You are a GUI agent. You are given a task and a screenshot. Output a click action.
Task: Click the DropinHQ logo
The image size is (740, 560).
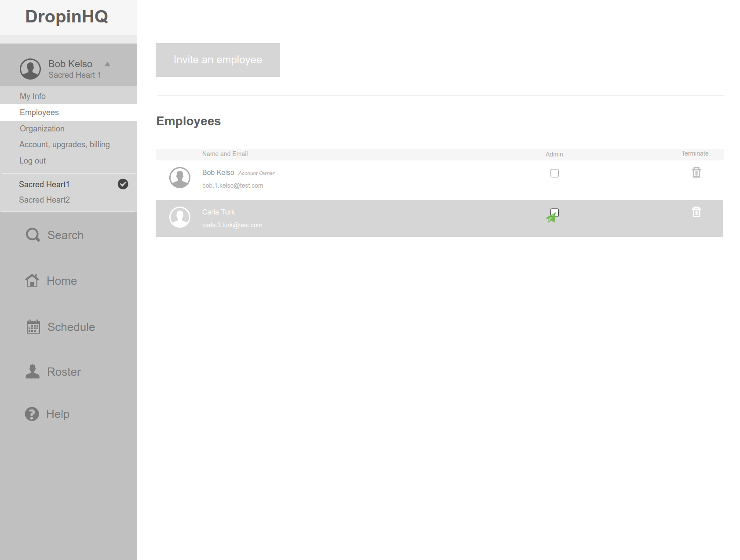tap(67, 17)
